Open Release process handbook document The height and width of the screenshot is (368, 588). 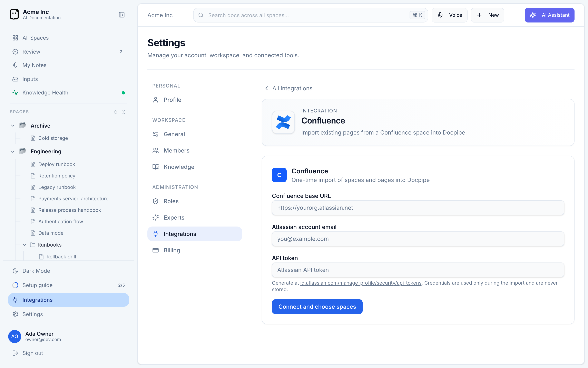tap(69, 210)
